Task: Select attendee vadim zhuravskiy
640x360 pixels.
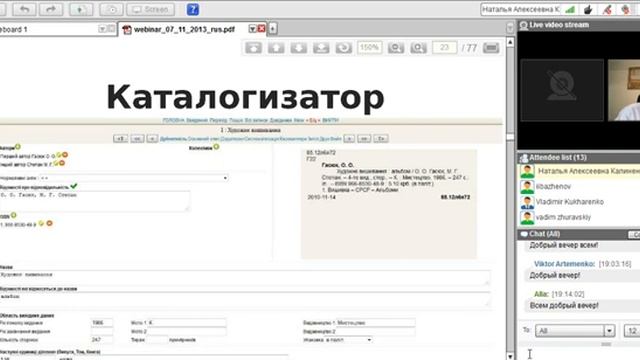Action: click(580, 217)
